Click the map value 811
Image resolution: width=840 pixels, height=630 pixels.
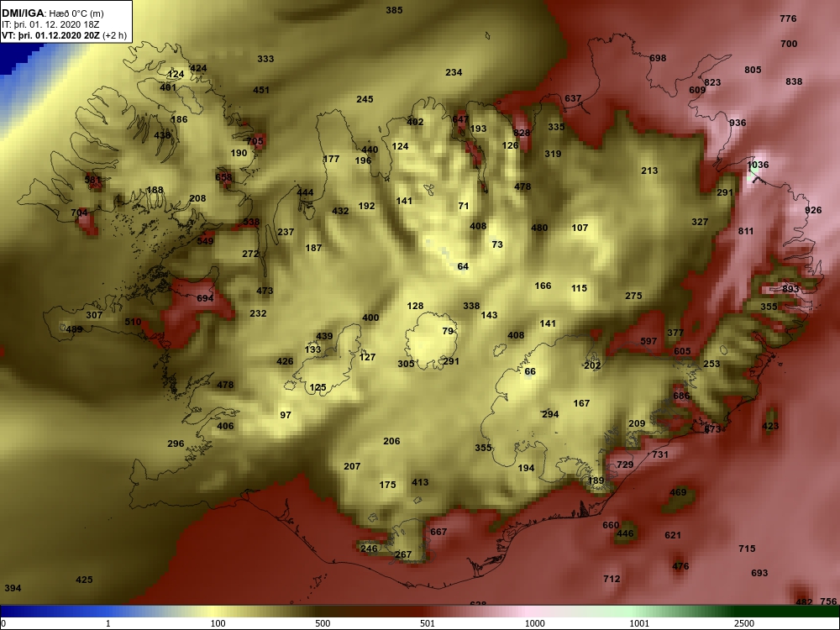(746, 231)
